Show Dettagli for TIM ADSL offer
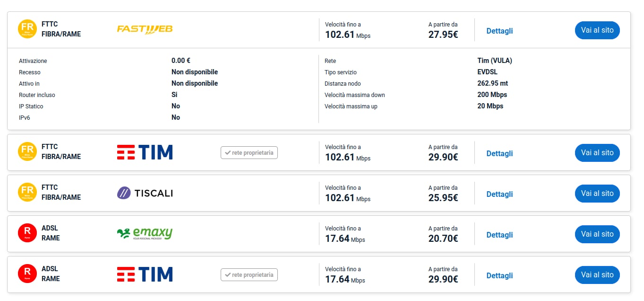Viewport: 644px width, 301px height. (499, 275)
